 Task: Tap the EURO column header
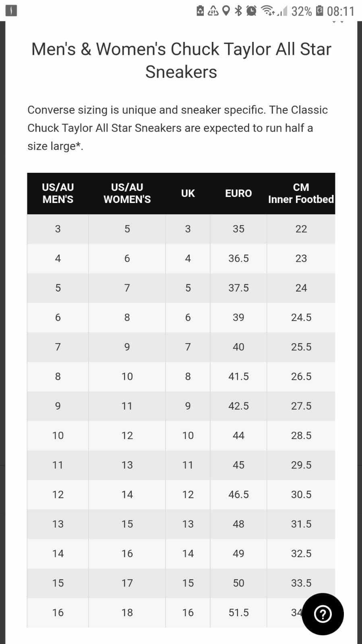point(238,193)
